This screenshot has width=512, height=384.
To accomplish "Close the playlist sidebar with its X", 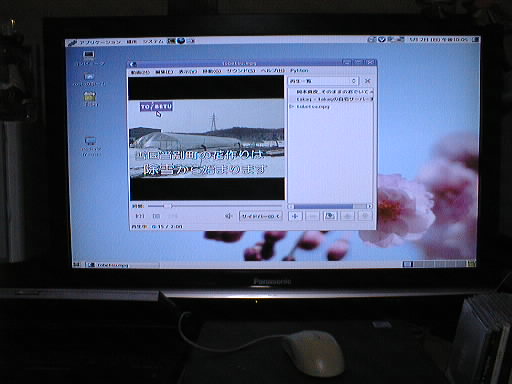I will [x=367, y=81].
